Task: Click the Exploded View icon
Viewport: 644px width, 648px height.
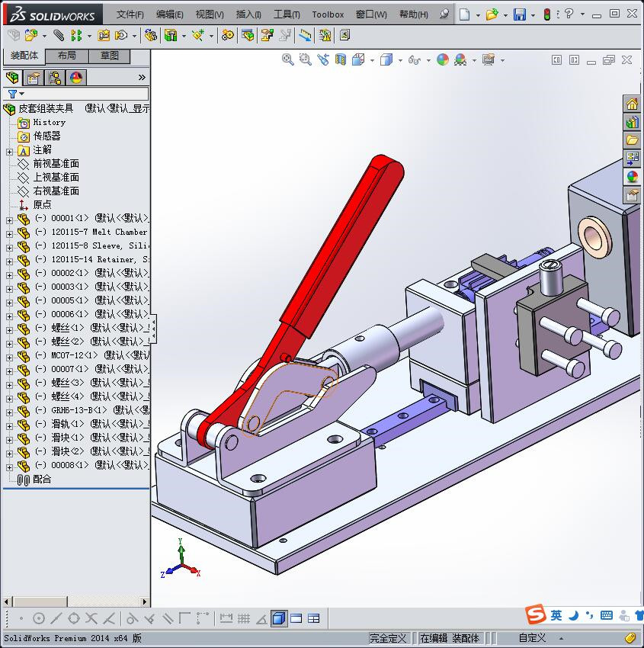Action: [x=268, y=36]
